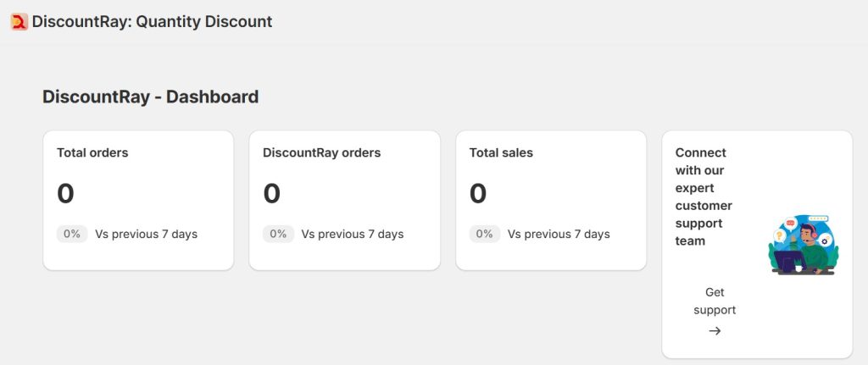Click the DiscountRay orders count value

[x=271, y=194]
